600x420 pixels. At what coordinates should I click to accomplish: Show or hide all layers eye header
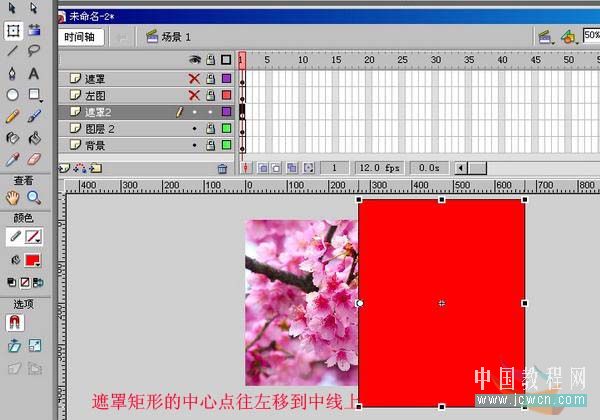click(195, 60)
